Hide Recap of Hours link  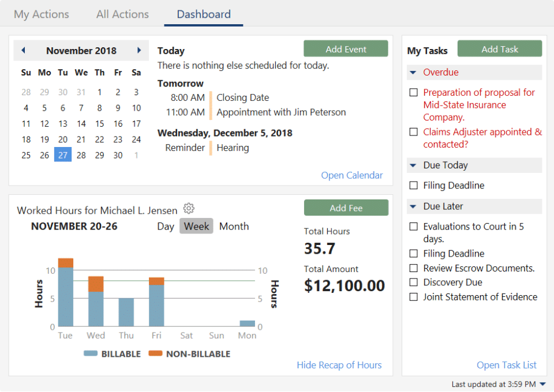[x=339, y=365]
